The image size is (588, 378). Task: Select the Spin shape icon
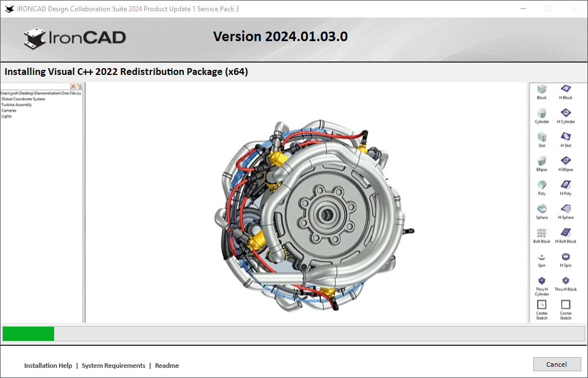click(542, 257)
